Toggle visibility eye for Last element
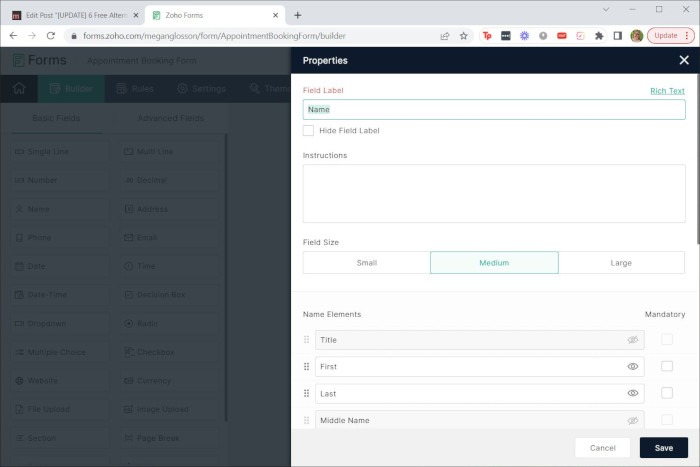Viewport: 700px width, 467px height. [633, 393]
